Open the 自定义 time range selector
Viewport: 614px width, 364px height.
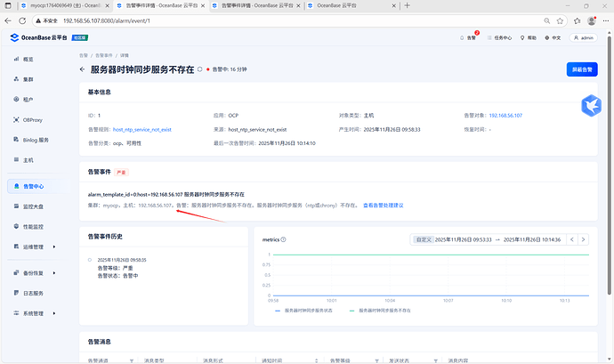pos(424,239)
